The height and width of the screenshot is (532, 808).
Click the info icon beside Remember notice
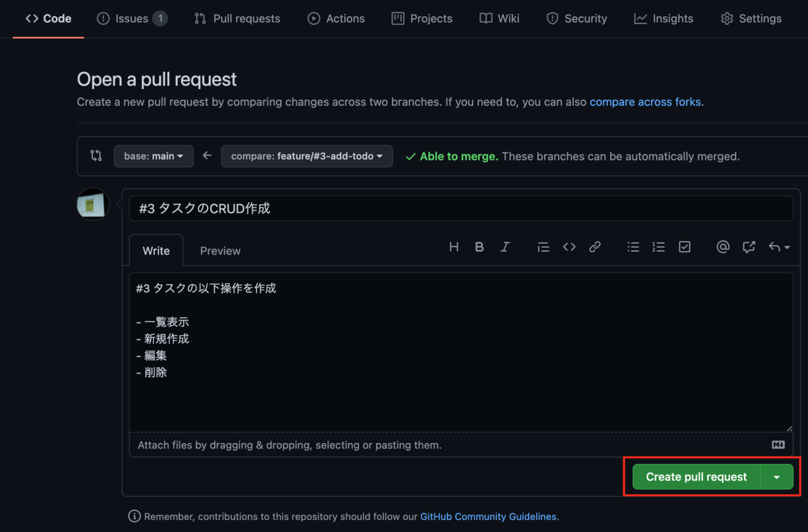point(135,517)
